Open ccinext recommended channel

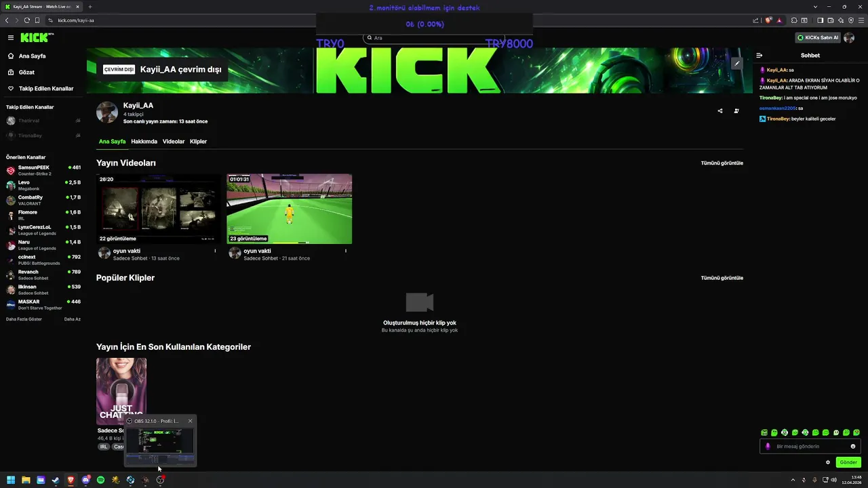point(43,260)
